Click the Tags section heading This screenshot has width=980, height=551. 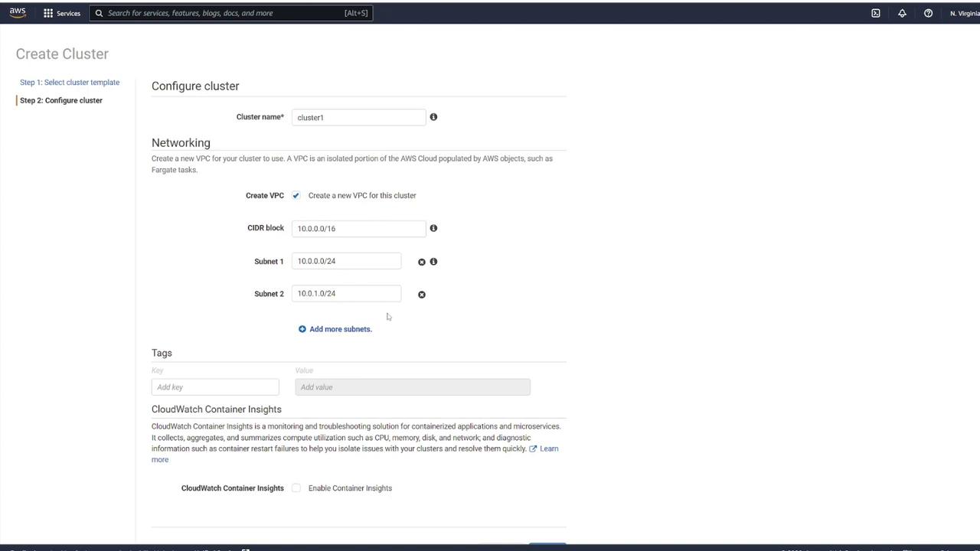click(162, 353)
